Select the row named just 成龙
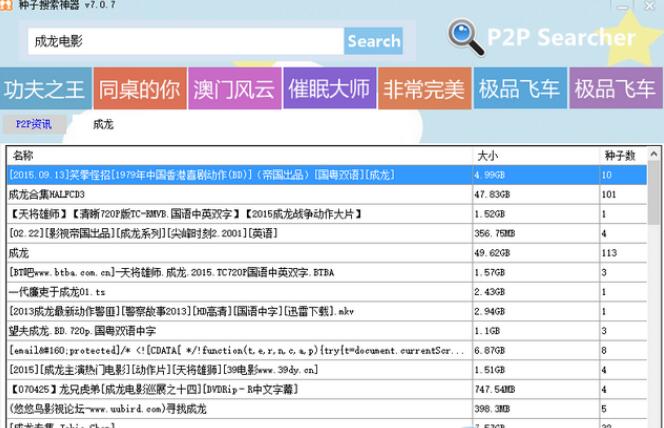 tap(327, 253)
